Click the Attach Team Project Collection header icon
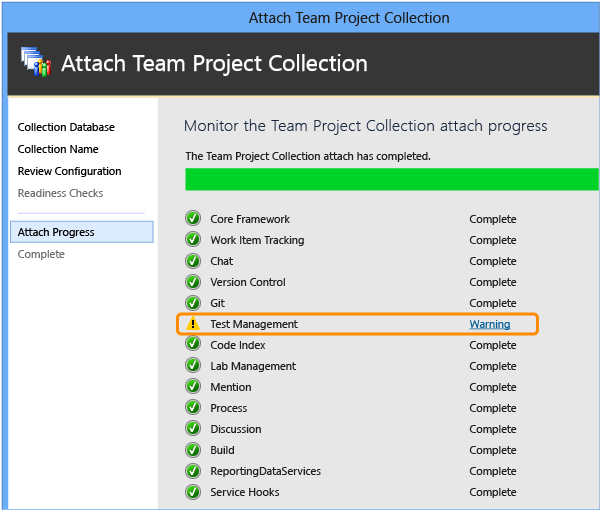 point(36,62)
